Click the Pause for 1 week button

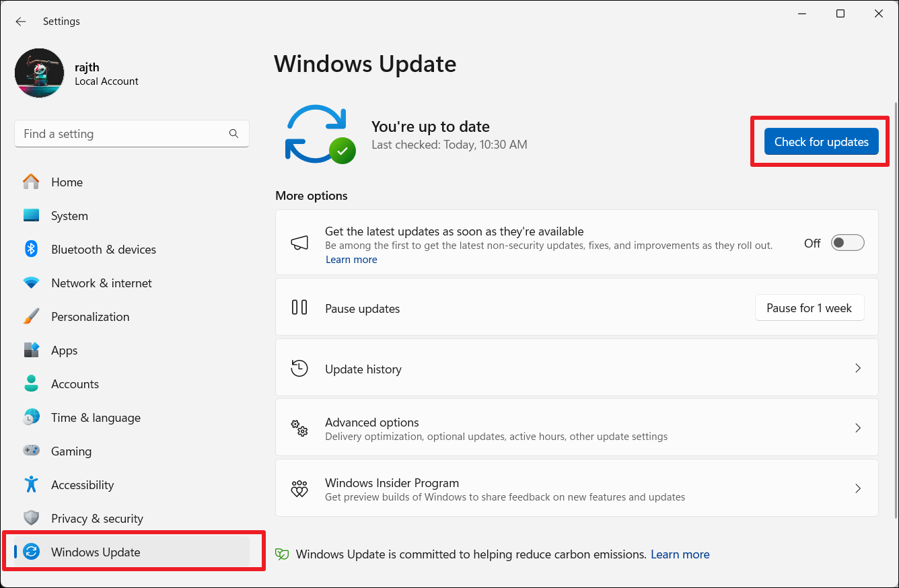click(809, 308)
